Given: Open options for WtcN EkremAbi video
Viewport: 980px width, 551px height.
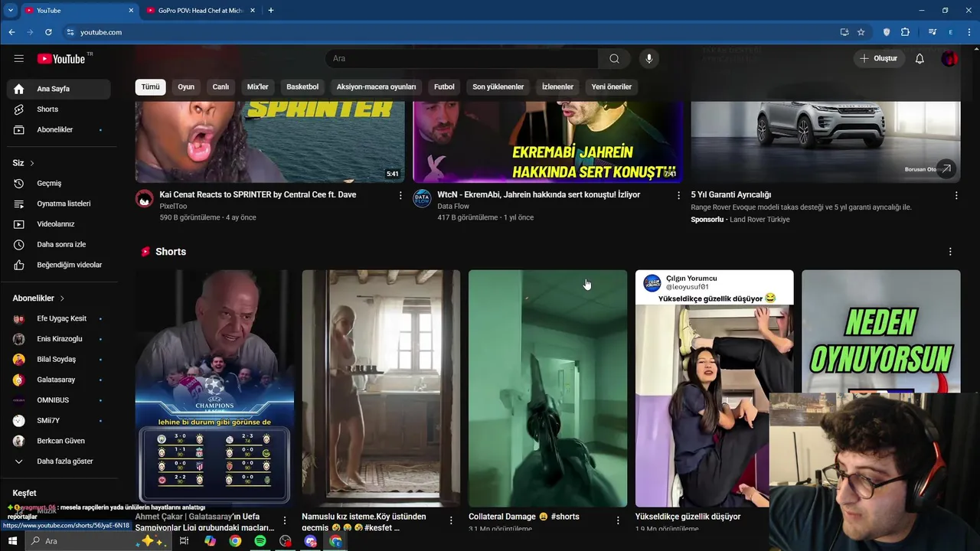Looking at the screenshot, I should [678, 196].
